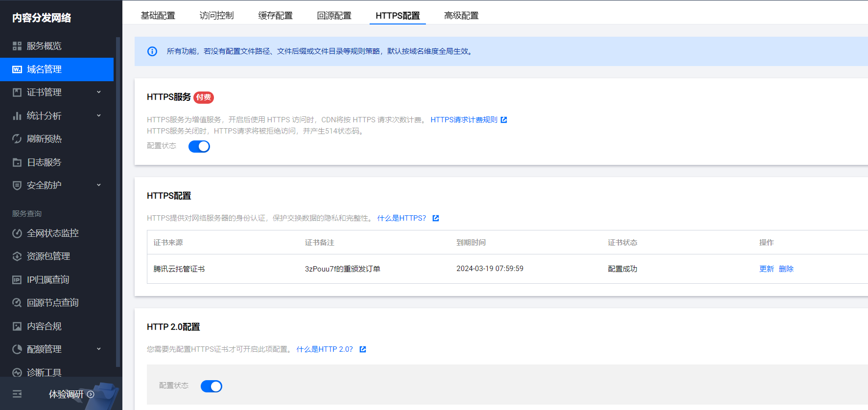Open the HTTPS请求计费规则 link
The image size is (868, 410).
click(464, 120)
